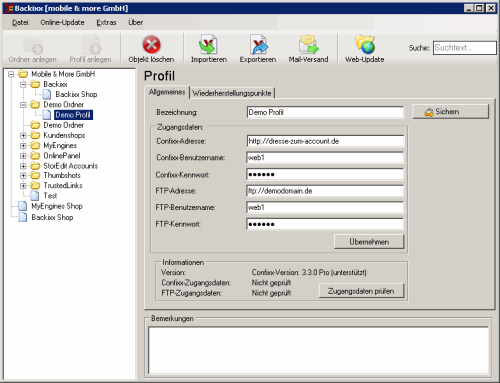Screen dimensions: 500x383
Task: Click the Übernehmen button
Action: [x=369, y=242]
